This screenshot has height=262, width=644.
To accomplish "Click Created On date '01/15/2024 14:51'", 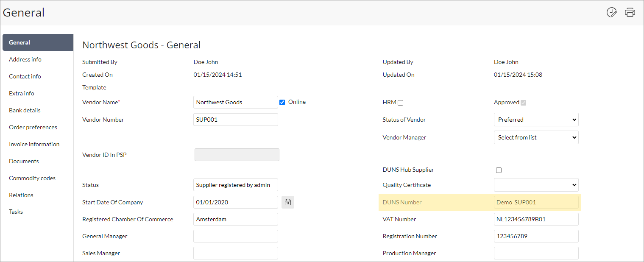I will click(x=218, y=75).
